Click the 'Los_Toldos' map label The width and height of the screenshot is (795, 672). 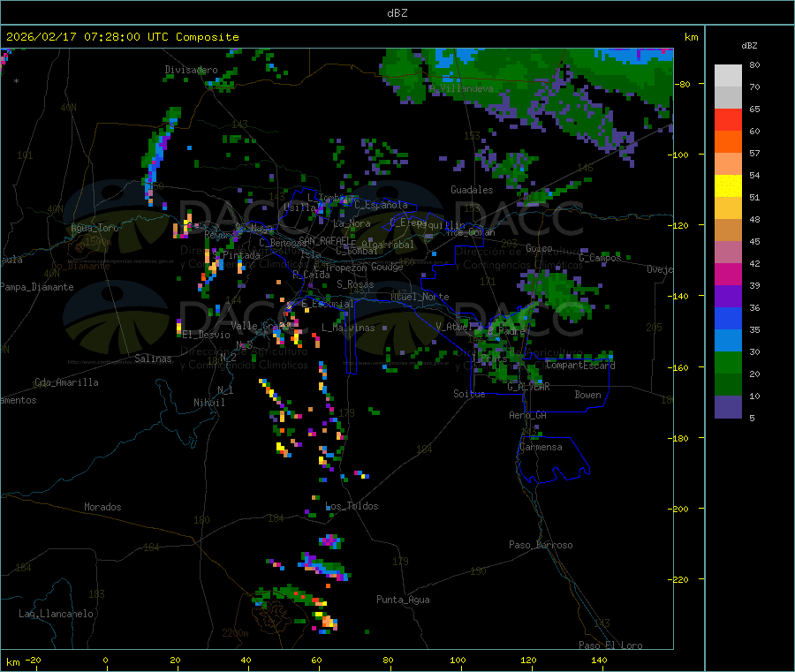click(x=352, y=506)
